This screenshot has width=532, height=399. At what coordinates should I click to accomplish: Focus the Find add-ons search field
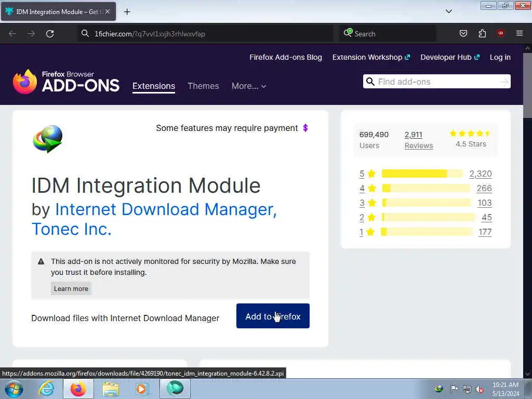click(436, 82)
